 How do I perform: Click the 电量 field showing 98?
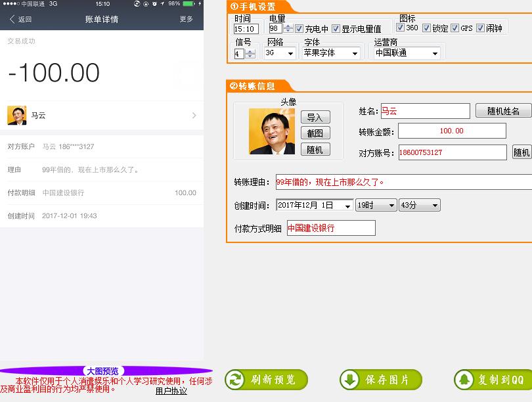(275, 28)
